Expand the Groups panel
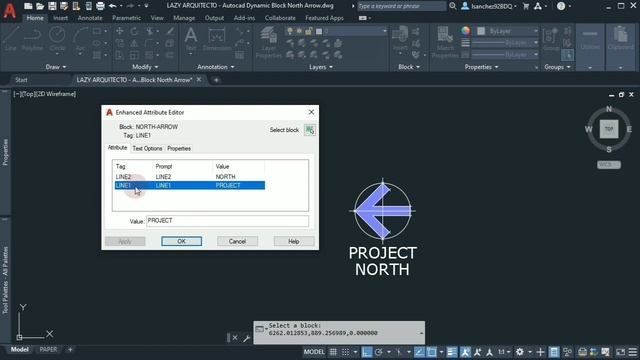This screenshot has width=640, height=360. point(557,67)
